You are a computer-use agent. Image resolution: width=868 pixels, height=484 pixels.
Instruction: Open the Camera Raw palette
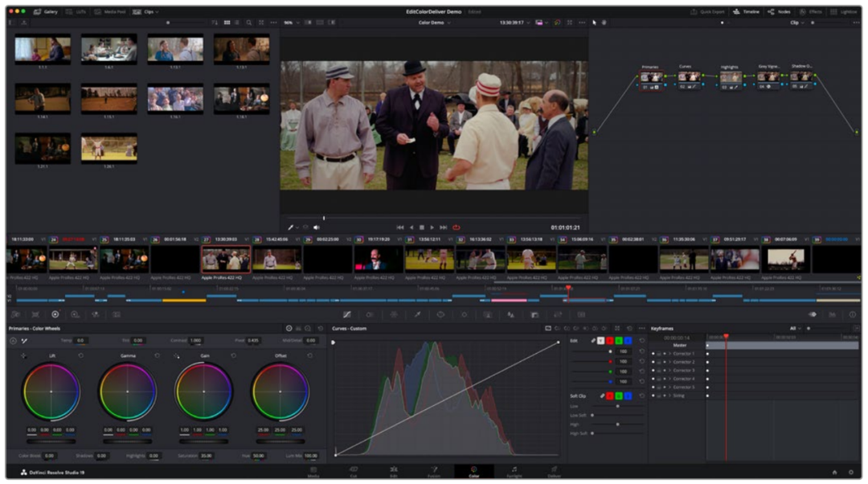[x=15, y=314]
